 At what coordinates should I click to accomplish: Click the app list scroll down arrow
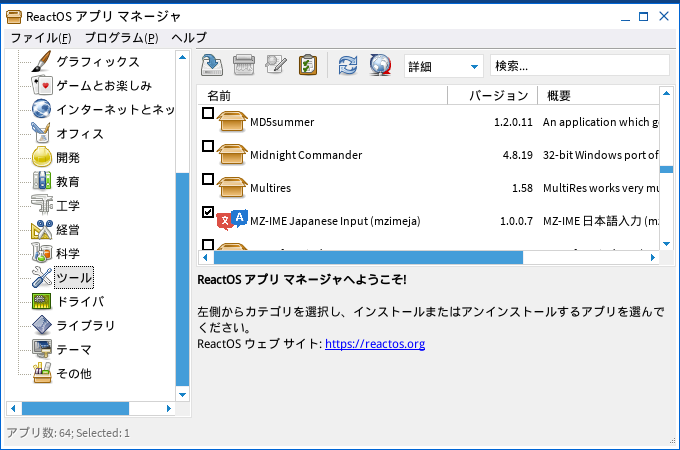tap(666, 244)
